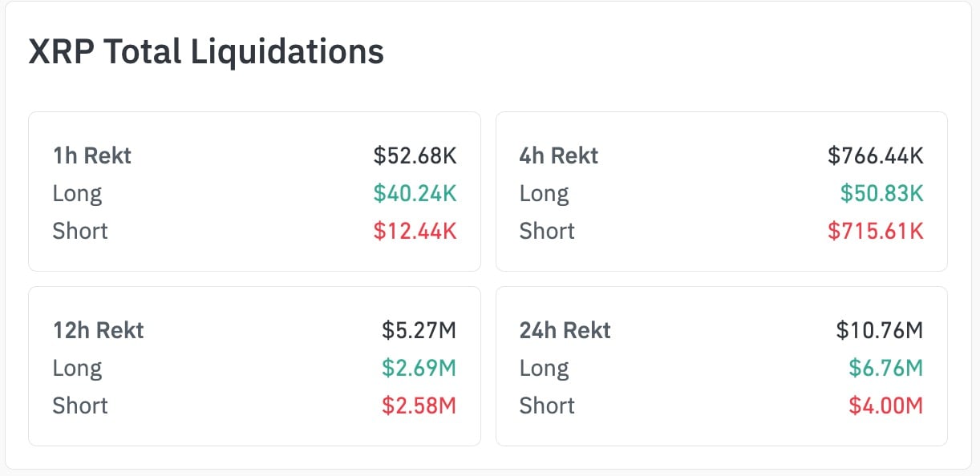The image size is (980, 476).
Task: Select the green $50.83K long value
Action: click(882, 193)
